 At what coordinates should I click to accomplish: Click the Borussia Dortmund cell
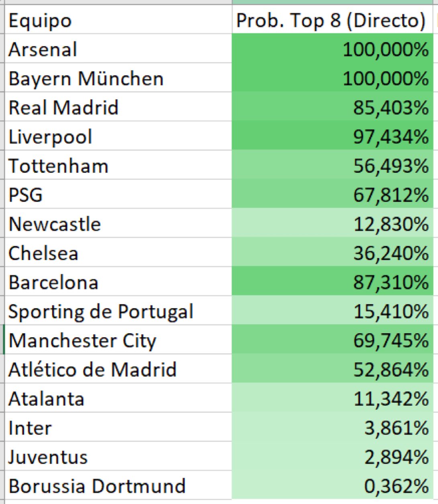(118, 486)
